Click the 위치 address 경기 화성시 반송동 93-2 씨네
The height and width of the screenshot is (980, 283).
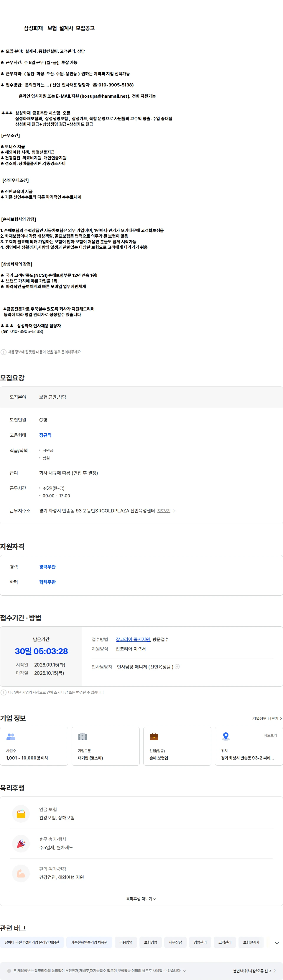click(247, 758)
